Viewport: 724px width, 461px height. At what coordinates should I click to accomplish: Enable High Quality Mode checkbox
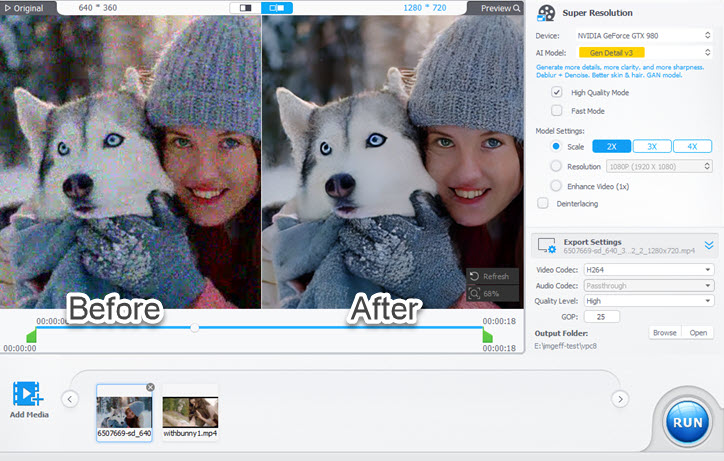[557, 92]
